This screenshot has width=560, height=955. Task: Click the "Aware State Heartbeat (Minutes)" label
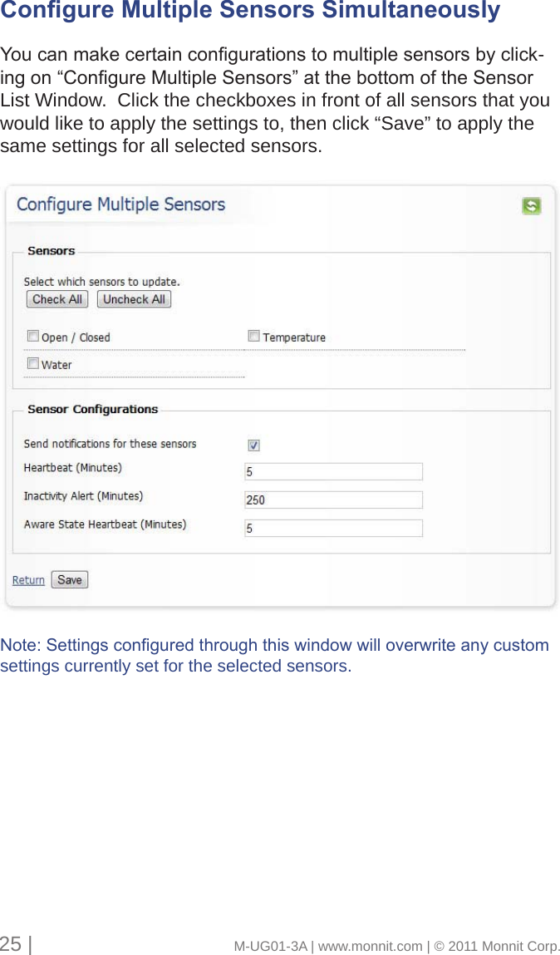105,524
